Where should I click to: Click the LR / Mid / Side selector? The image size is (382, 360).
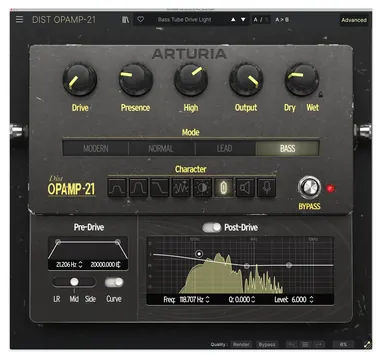click(74, 282)
